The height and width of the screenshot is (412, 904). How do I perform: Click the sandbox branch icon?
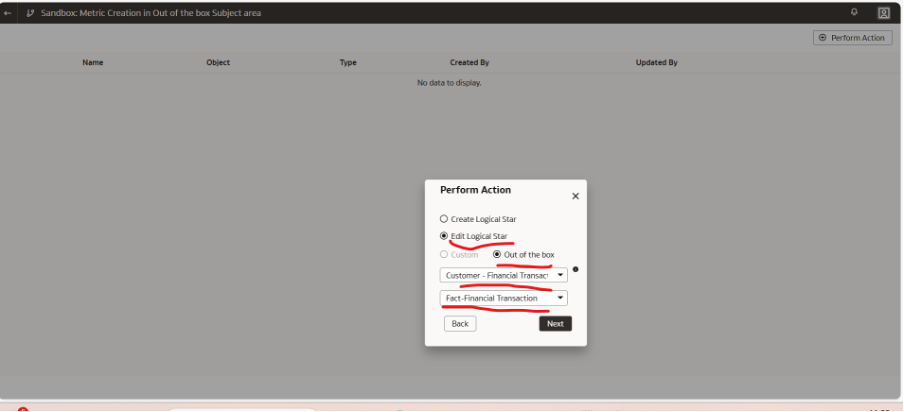pos(30,13)
